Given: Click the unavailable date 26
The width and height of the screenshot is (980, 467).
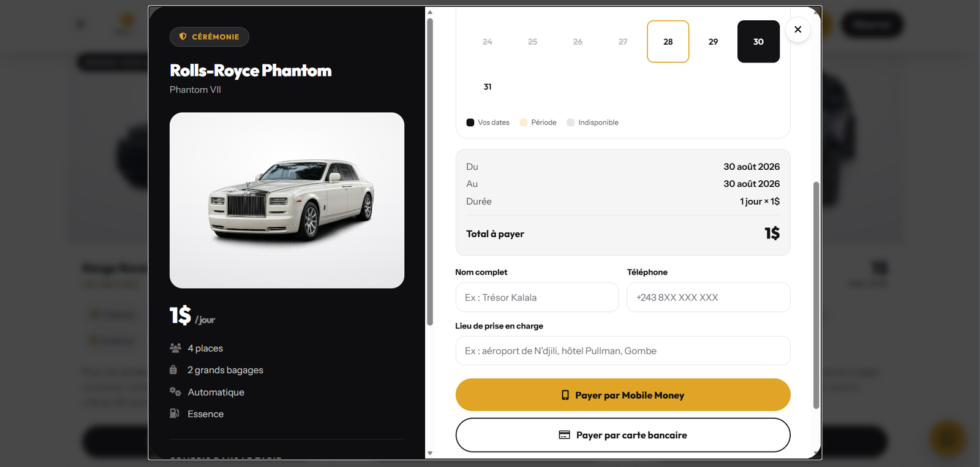Looking at the screenshot, I should click(x=578, y=42).
